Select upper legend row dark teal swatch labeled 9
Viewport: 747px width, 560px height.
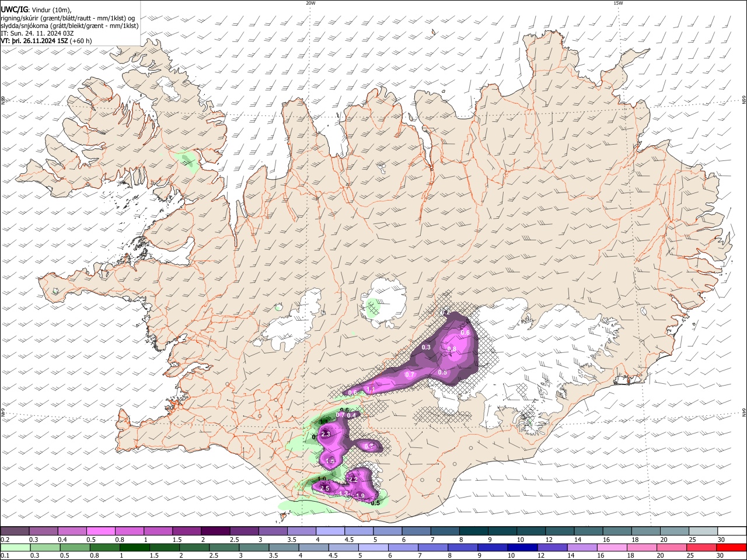(x=503, y=531)
